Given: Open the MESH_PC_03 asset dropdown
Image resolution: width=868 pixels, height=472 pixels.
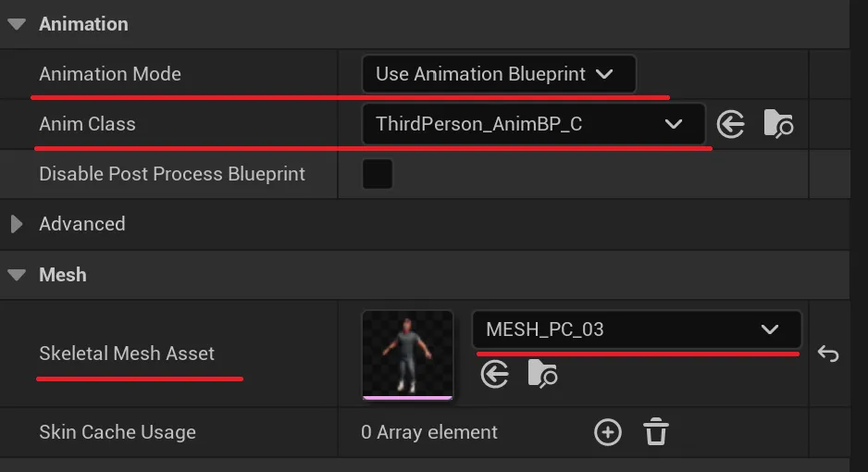Looking at the screenshot, I should 636,329.
